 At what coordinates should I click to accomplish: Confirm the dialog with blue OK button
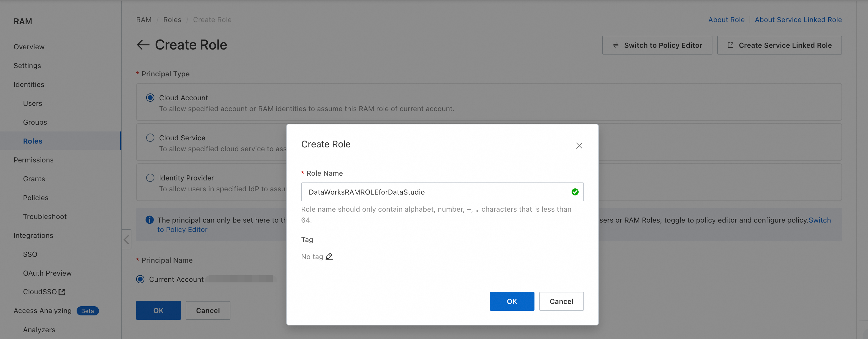511,301
